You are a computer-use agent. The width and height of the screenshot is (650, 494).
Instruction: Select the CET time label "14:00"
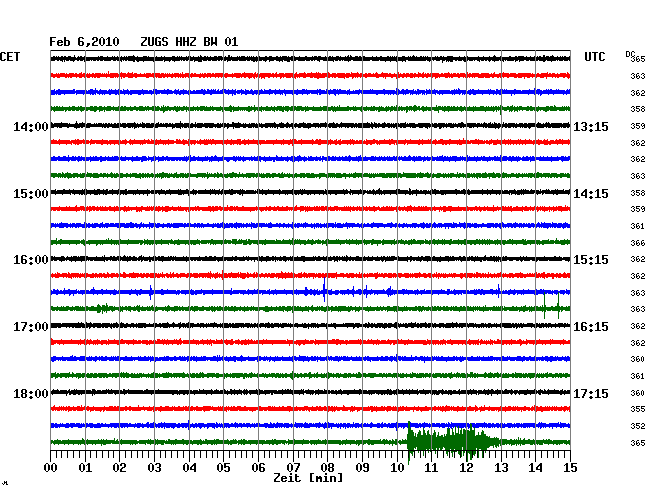click(x=31, y=127)
